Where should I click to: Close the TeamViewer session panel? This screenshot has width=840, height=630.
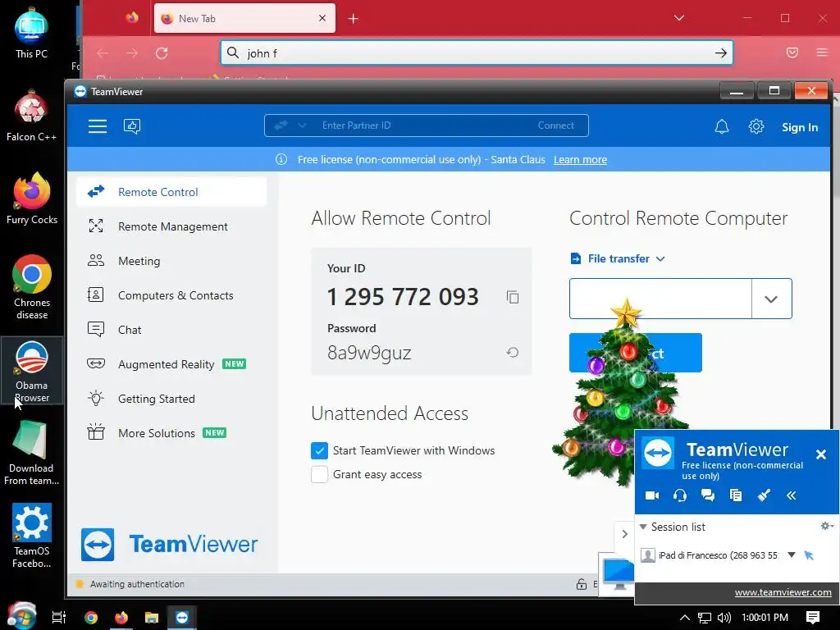[x=820, y=454]
